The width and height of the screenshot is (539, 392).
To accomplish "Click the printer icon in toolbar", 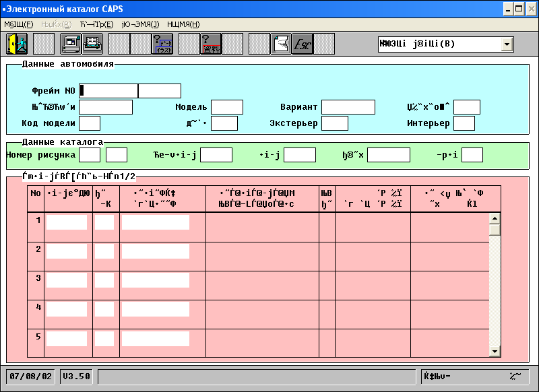I will click(92, 44).
